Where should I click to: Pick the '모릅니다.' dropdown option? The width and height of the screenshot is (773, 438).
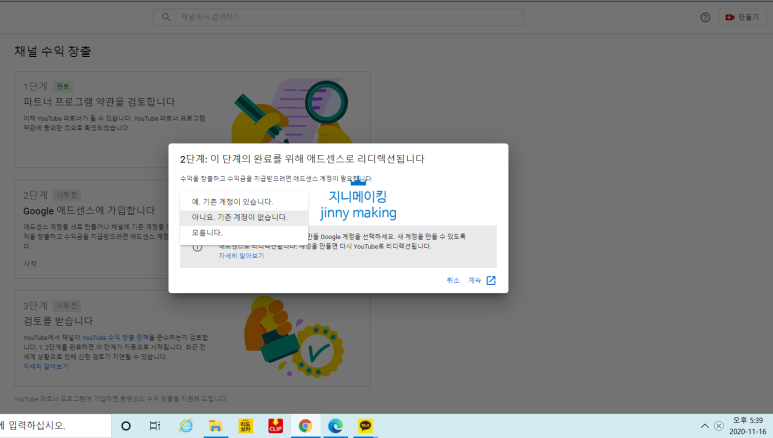244,232
